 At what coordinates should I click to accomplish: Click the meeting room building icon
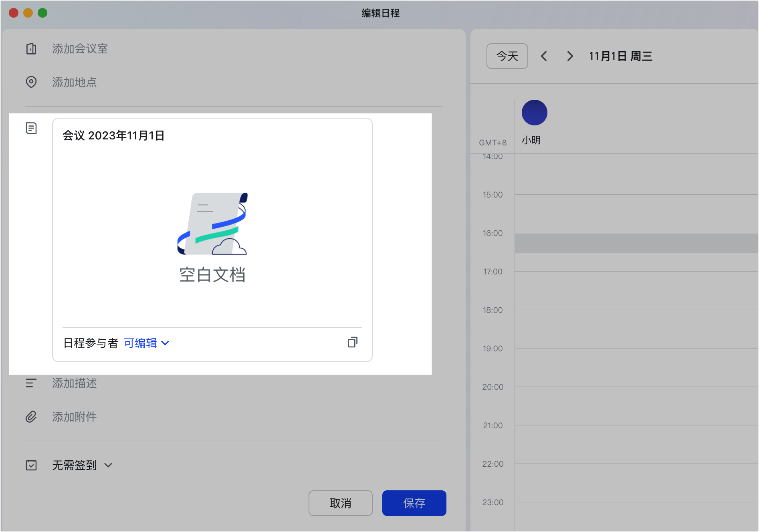pos(31,49)
